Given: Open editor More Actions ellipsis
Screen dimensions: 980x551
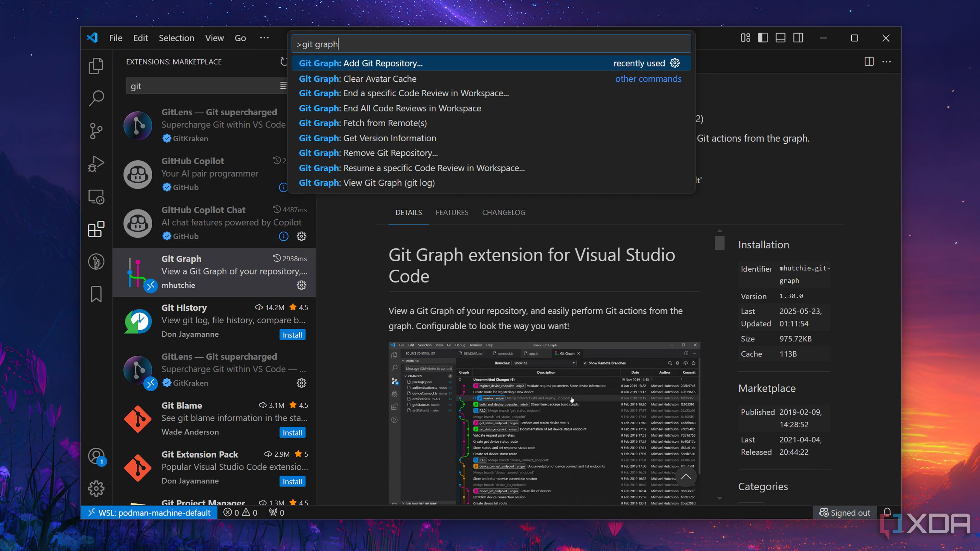Looking at the screenshot, I should coord(886,61).
